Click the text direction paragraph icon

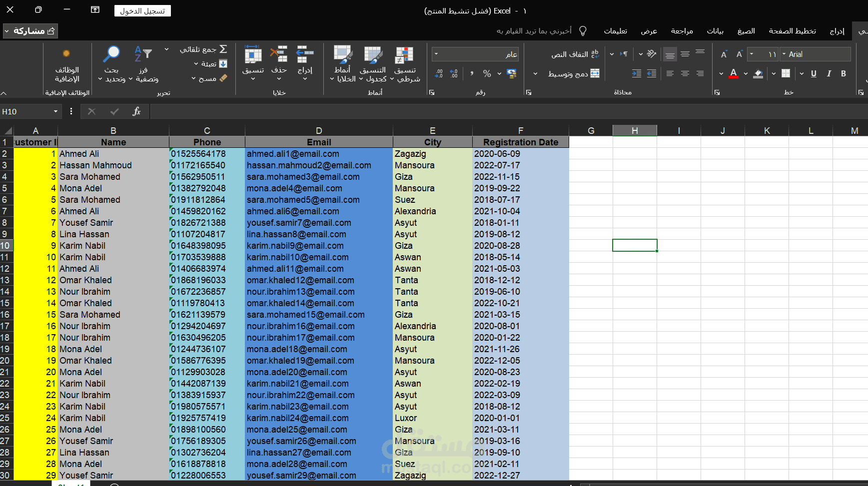pyautogui.click(x=624, y=54)
